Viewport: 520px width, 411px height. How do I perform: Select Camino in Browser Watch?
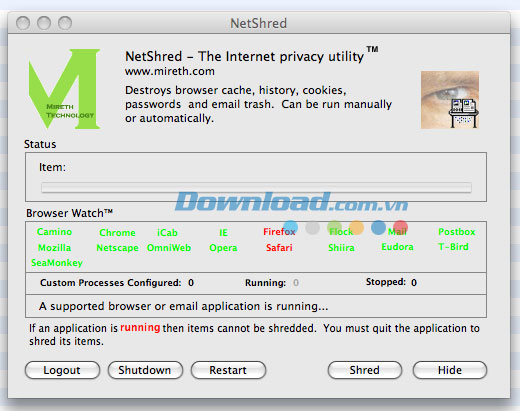(54, 232)
